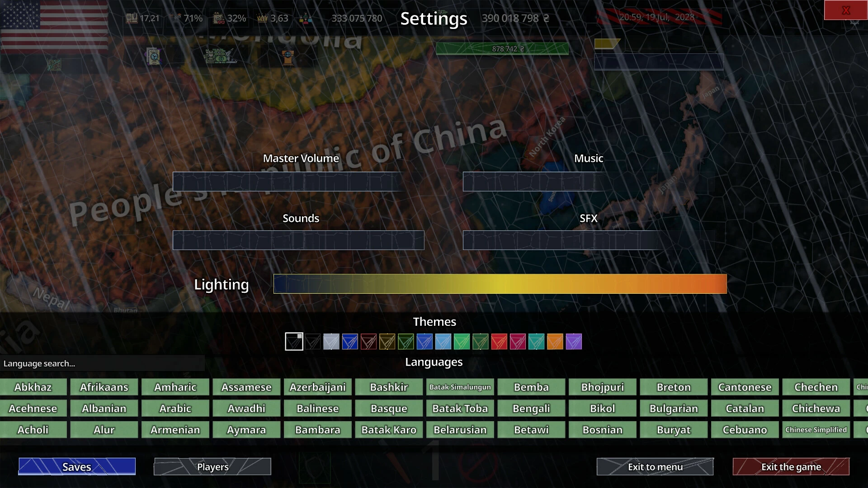Apply the teal theme swatch
This screenshot has width=868, height=488.
pos(536,342)
